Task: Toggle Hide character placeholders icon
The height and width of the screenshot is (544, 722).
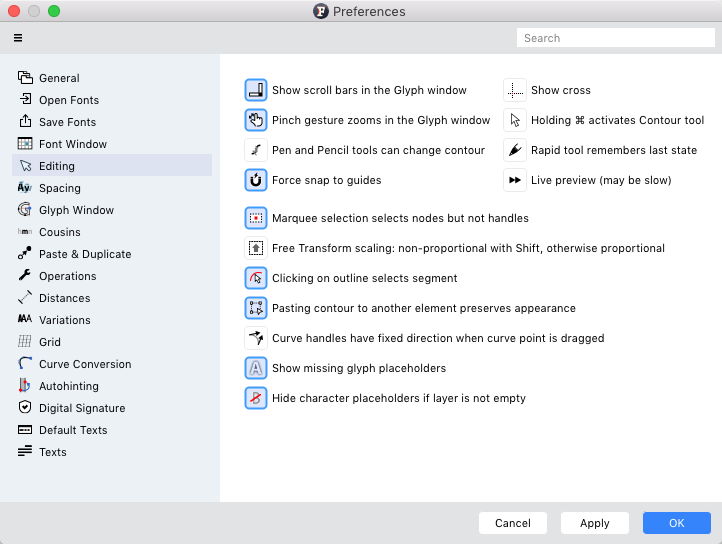Action: tap(256, 398)
